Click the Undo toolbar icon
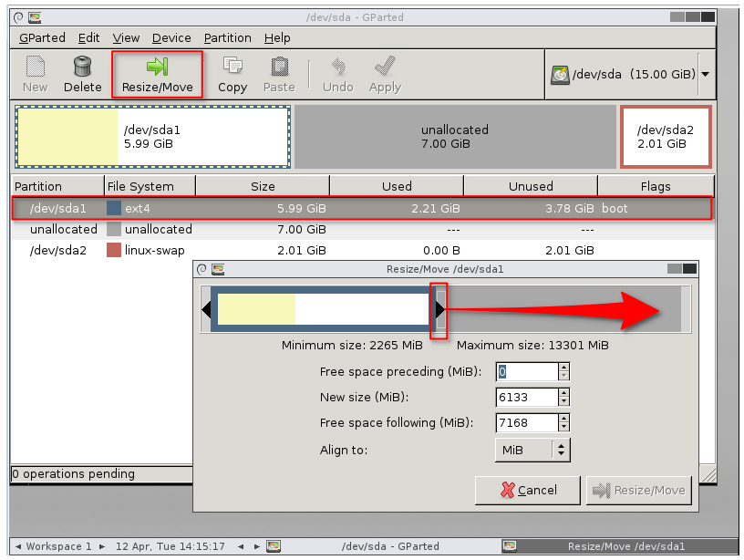744x560 pixels. 338,67
